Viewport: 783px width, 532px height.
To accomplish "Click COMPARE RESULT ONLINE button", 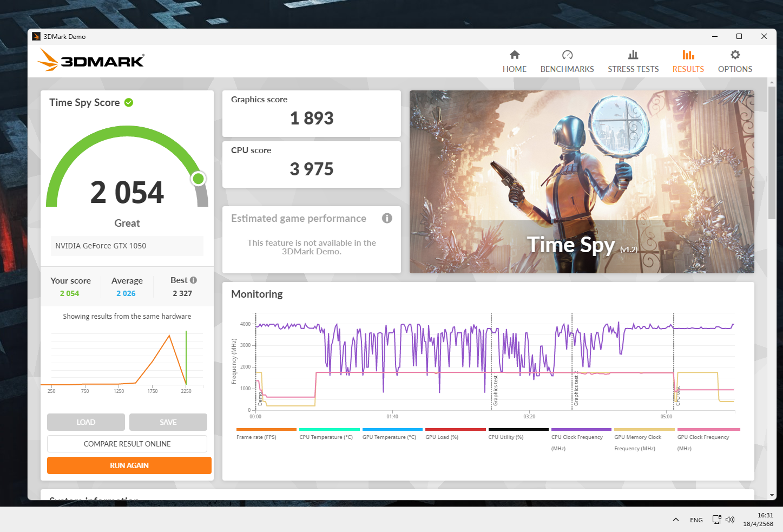I will coord(127,444).
